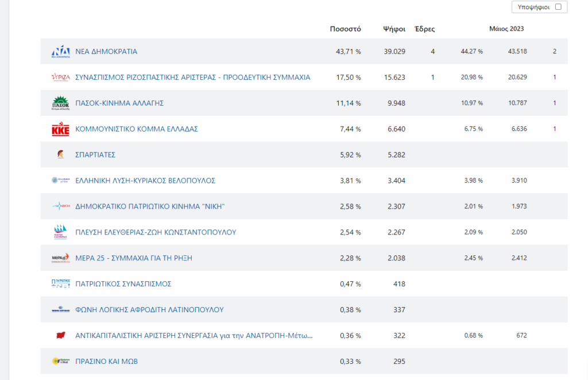588x380 pixels.
Task: Click the 3.404 votes value
Action: click(396, 181)
